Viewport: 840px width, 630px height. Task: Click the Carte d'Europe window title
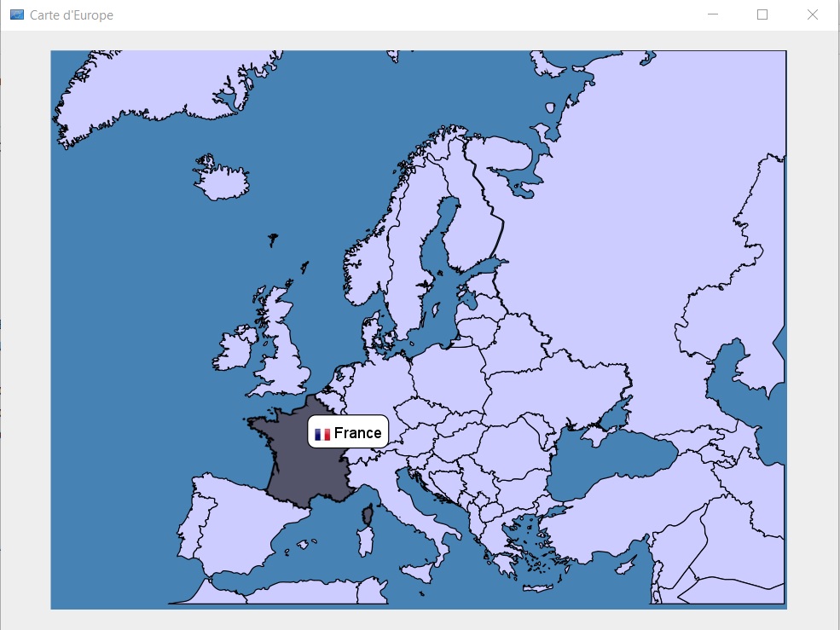72,15
